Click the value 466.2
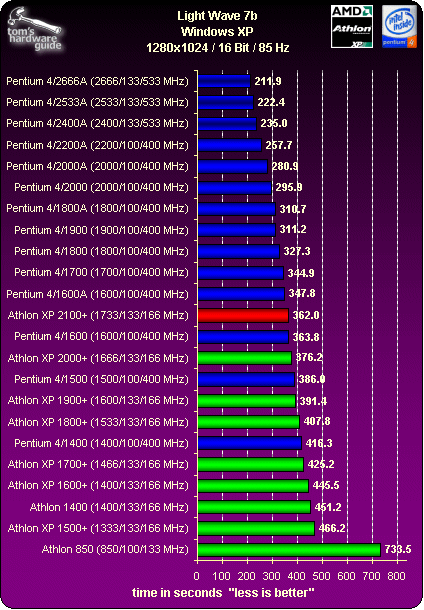 [x=332, y=528]
